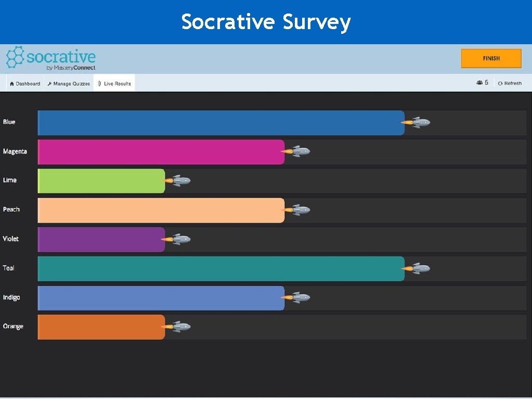
Task: Click the Peach progress bar
Action: [161, 210]
